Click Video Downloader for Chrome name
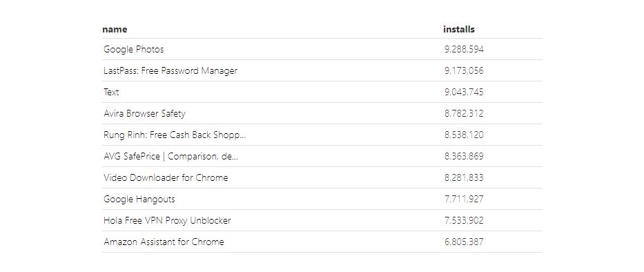The image size is (644, 272). pos(166,177)
